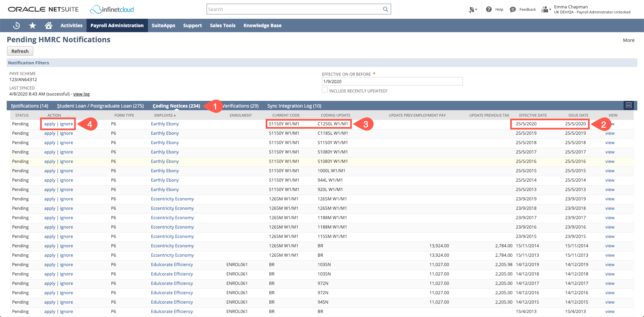
Task: Open Help using the question mark icon
Action: tap(489, 9)
